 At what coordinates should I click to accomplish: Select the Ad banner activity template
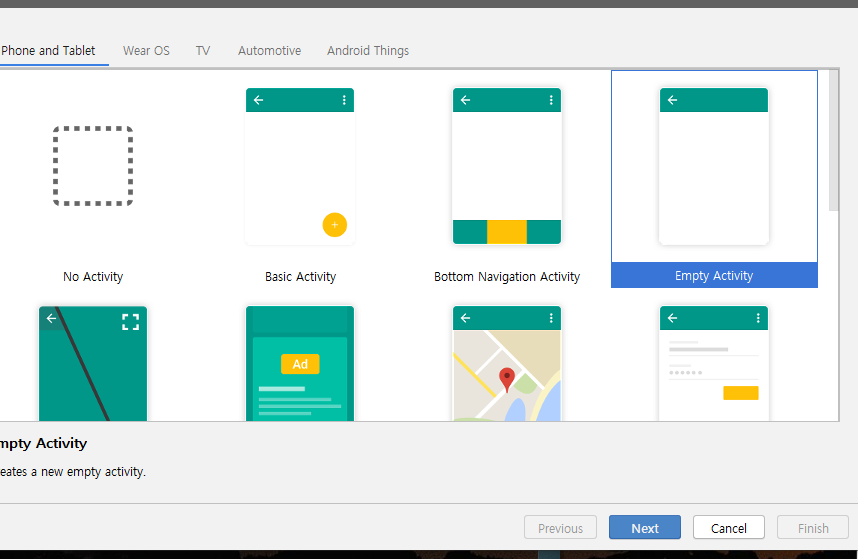[300, 363]
